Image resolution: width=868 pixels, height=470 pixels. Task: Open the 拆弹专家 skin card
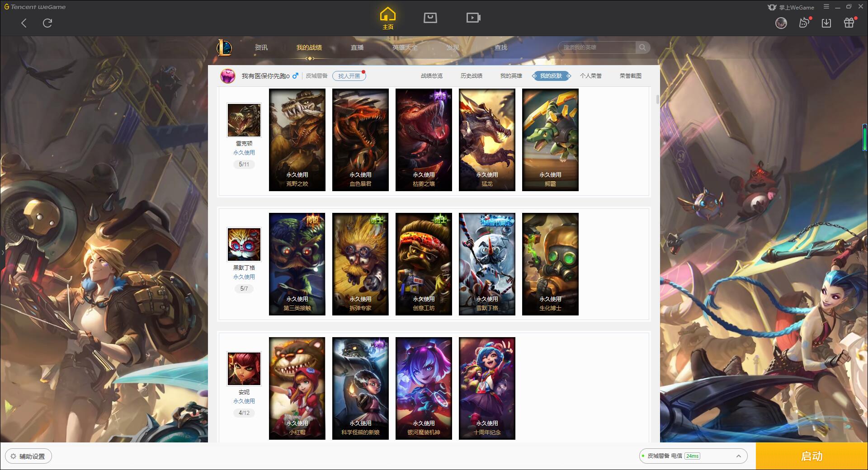pyautogui.click(x=360, y=264)
